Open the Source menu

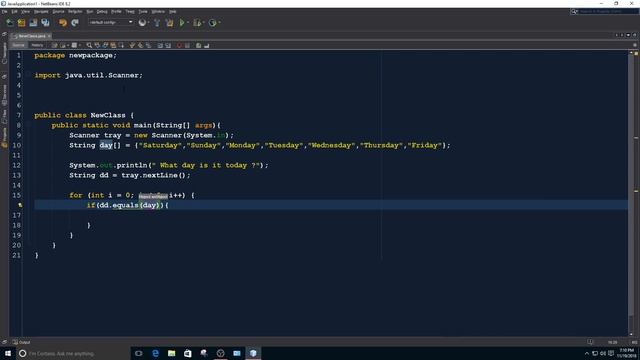coord(58,11)
